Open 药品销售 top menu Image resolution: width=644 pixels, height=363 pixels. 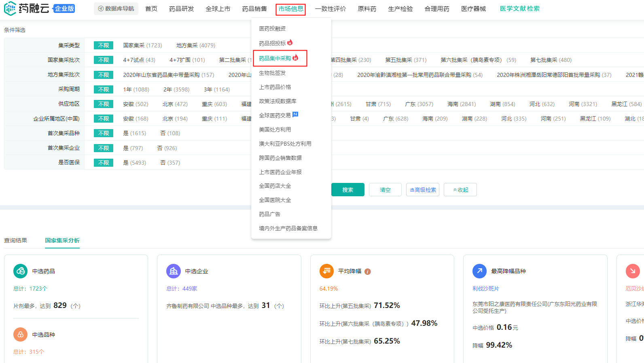[x=254, y=9]
